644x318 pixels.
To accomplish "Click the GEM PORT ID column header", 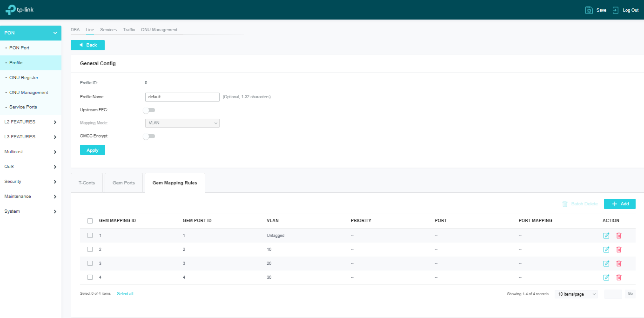I will tap(197, 221).
